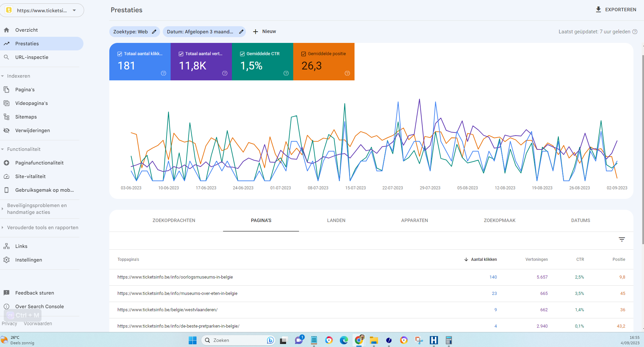Click the Paginafunctionaliteit plus-circle icon
Viewport: 644px width, 347px height.
6,163
